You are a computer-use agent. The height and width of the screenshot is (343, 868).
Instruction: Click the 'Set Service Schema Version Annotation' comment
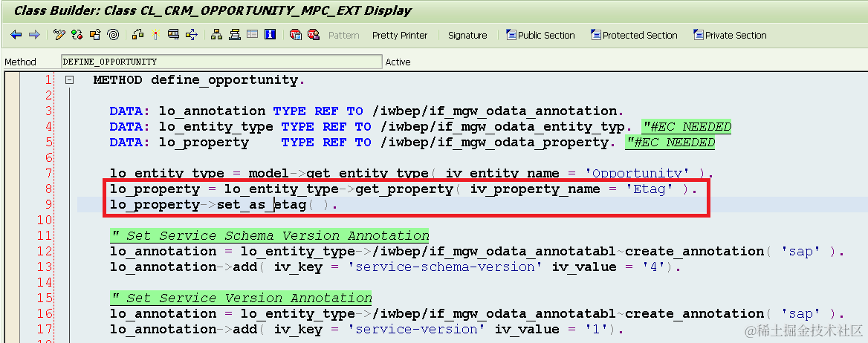(x=270, y=235)
